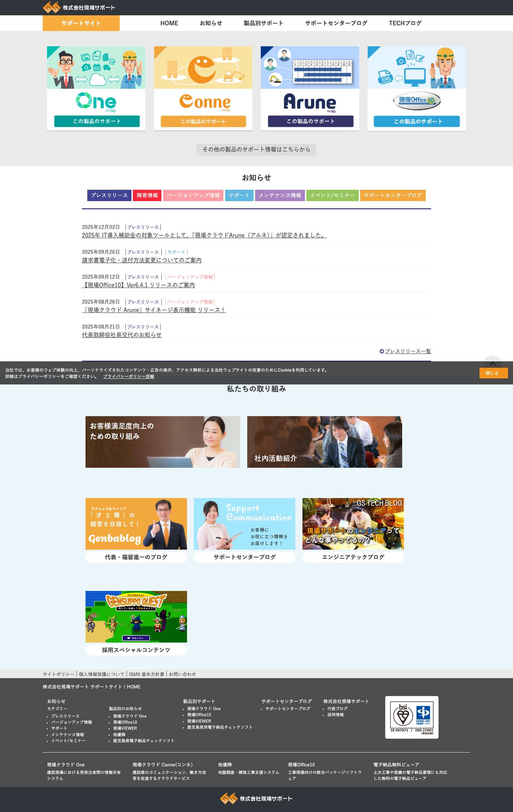
Task: Filter news by 障害情報 tab
Action: click(x=147, y=195)
